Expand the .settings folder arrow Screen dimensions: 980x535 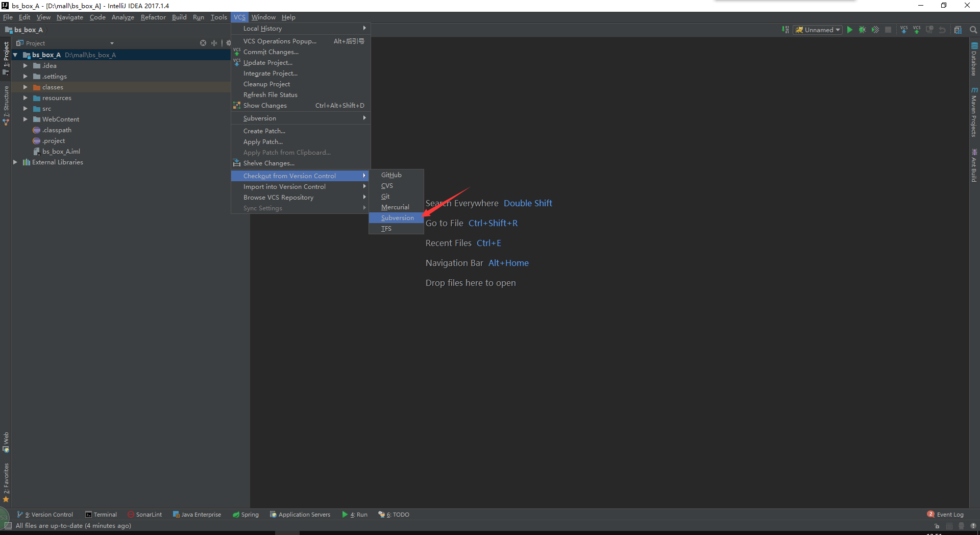click(x=25, y=76)
